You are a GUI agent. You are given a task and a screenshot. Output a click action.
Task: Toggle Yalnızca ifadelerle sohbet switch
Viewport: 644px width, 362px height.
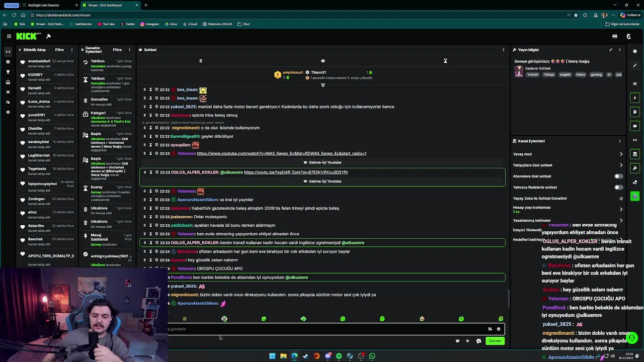click(618, 188)
